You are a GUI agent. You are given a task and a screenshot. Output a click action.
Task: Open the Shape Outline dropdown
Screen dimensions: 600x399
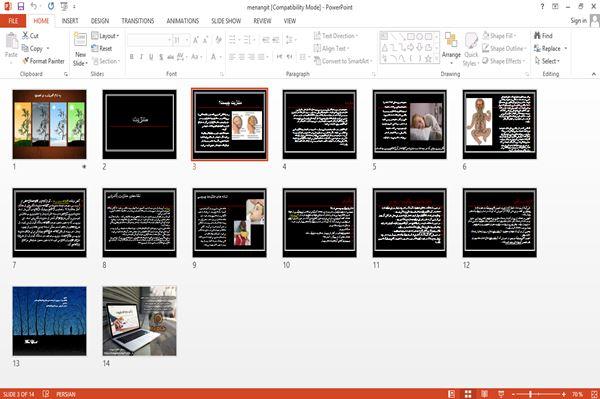tap(504, 49)
